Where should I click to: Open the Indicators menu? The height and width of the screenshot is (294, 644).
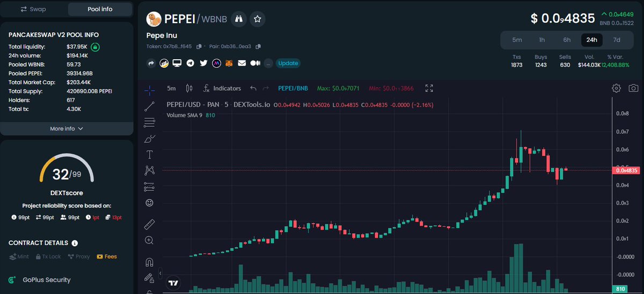click(x=222, y=88)
